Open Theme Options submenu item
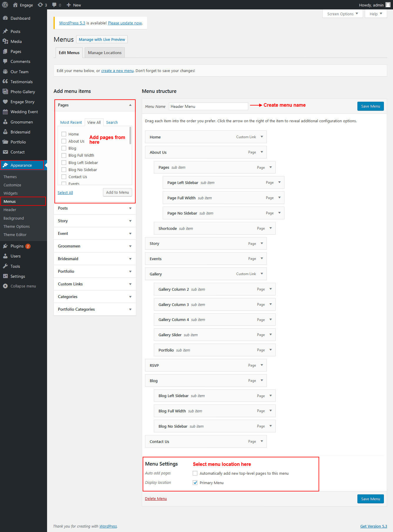This screenshot has width=393, height=532. coord(16,226)
